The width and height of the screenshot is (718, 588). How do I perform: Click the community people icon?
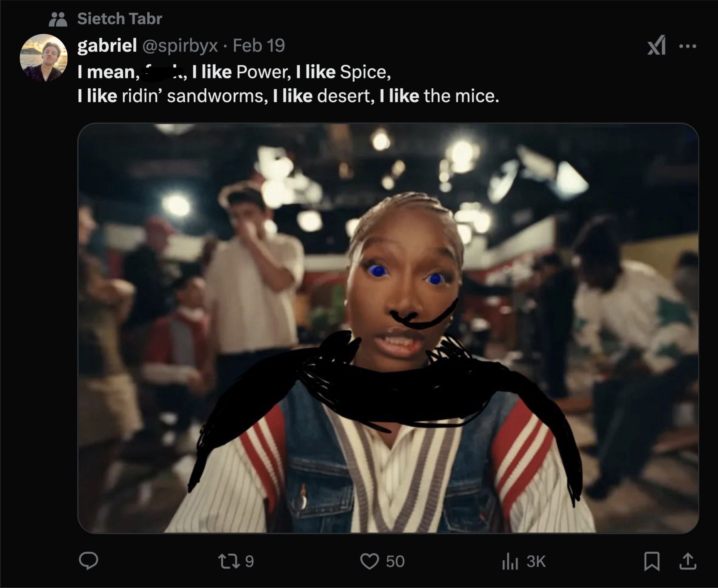58,19
